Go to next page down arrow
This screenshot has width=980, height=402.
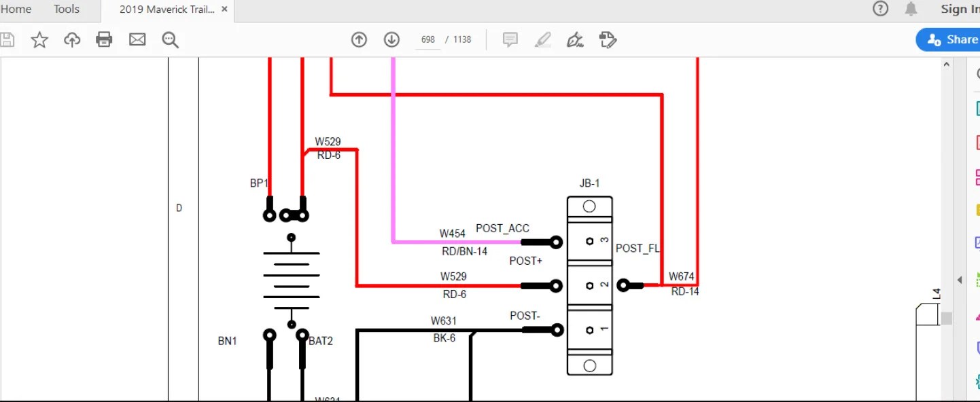click(391, 40)
